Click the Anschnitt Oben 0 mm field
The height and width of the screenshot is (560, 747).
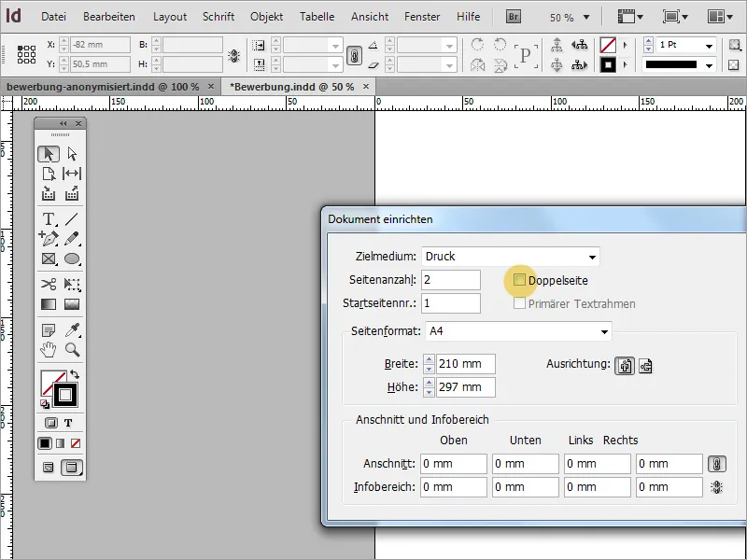click(454, 464)
